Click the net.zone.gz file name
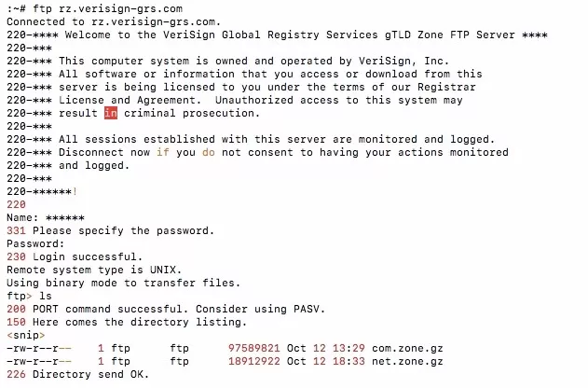Image resolution: width=588 pixels, height=388 pixels. click(403, 361)
